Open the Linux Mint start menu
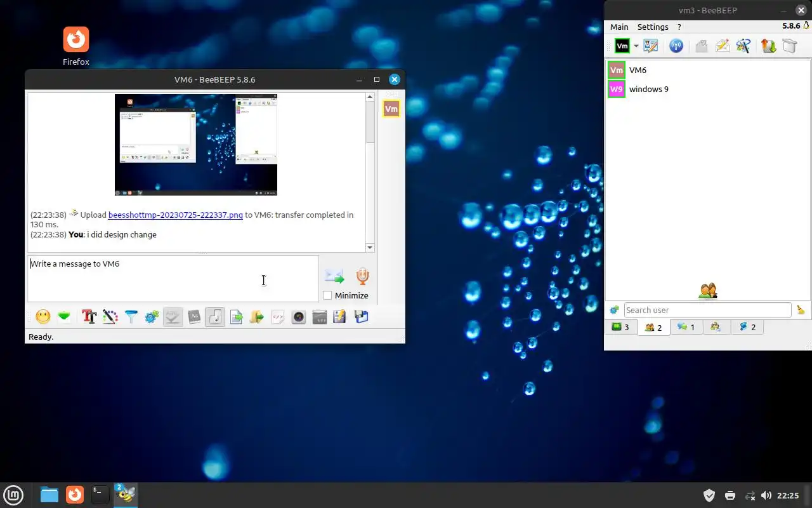Viewport: 812px width, 508px height. click(x=13, y=495)
